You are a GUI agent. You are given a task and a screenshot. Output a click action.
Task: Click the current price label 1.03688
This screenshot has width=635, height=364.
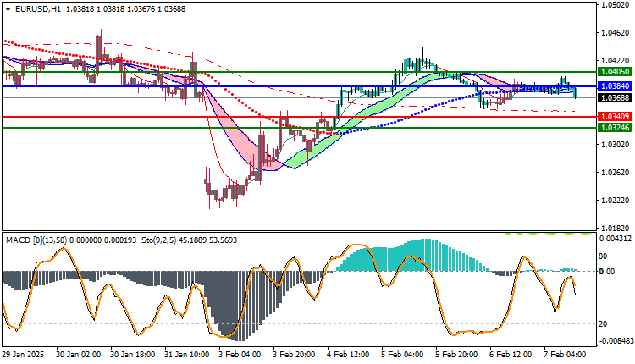[x=615, y=97]
